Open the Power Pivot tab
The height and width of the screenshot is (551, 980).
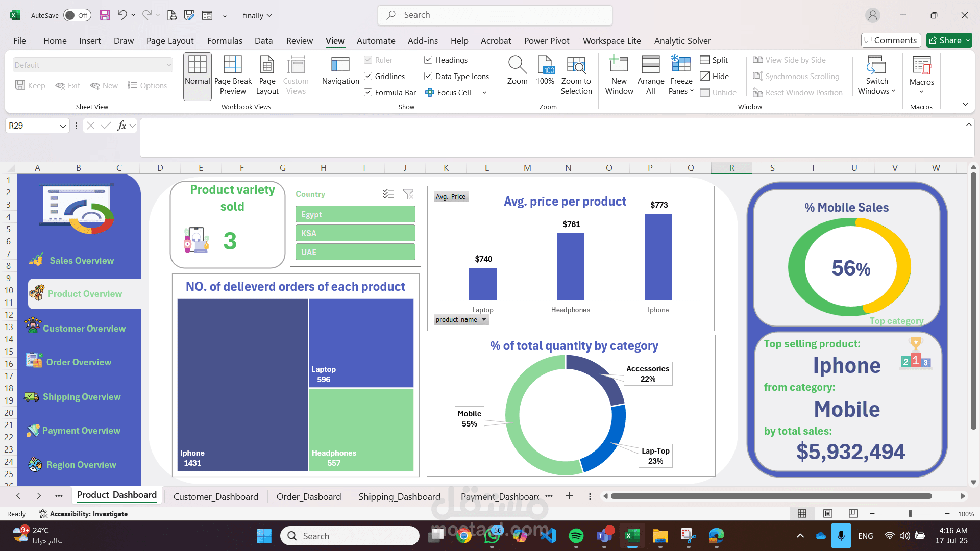547,41
